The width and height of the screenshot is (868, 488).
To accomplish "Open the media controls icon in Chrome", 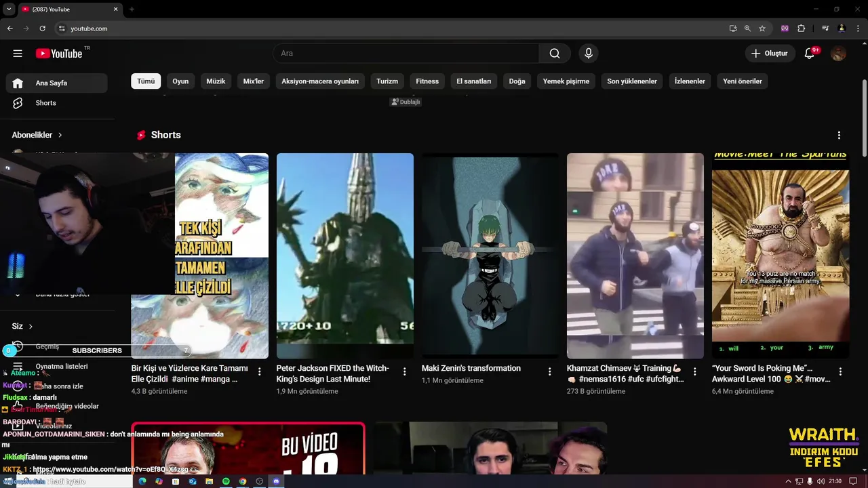I will tap(825, 28).
